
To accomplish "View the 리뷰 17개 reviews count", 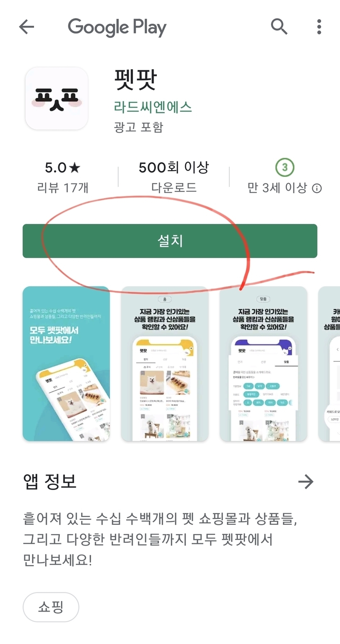I will coord(63,188).
